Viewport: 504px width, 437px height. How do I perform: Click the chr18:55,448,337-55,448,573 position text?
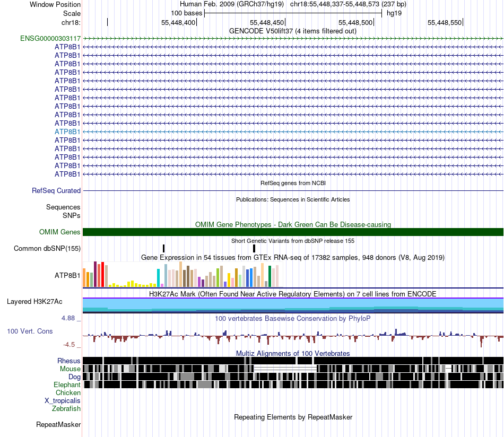coord(348,4)
